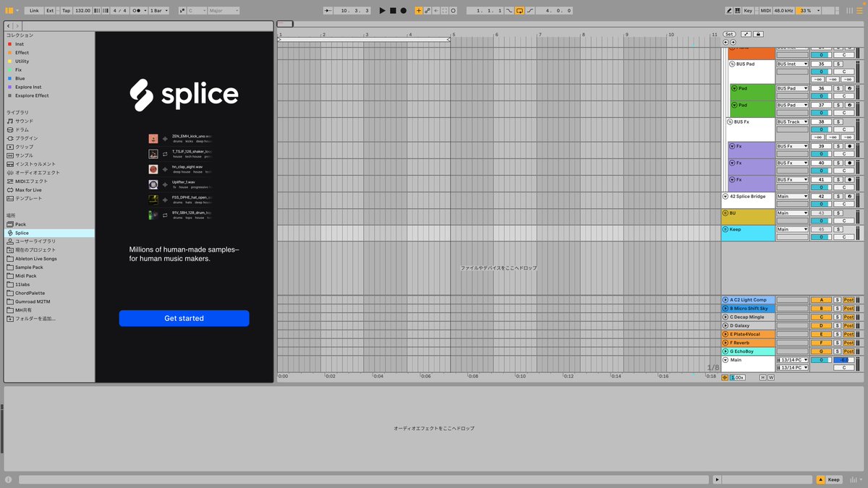Click the W button below the track list

tap(771, 377)
